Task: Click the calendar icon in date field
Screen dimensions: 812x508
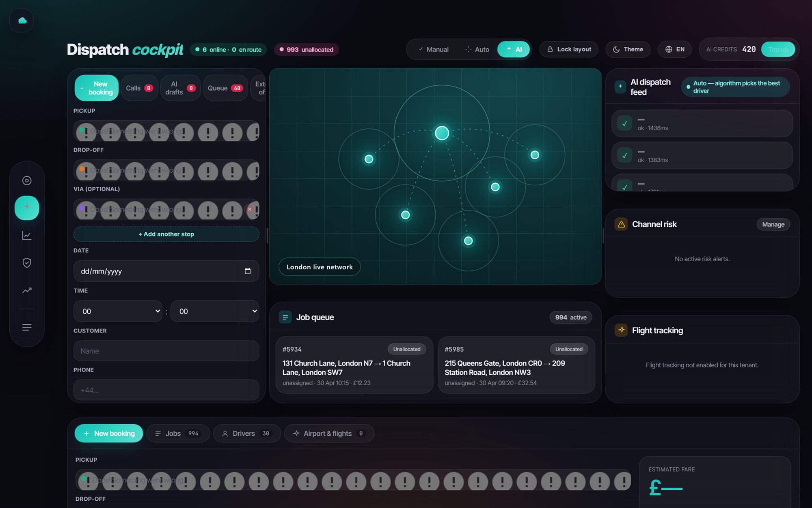Action: (248, 271)
